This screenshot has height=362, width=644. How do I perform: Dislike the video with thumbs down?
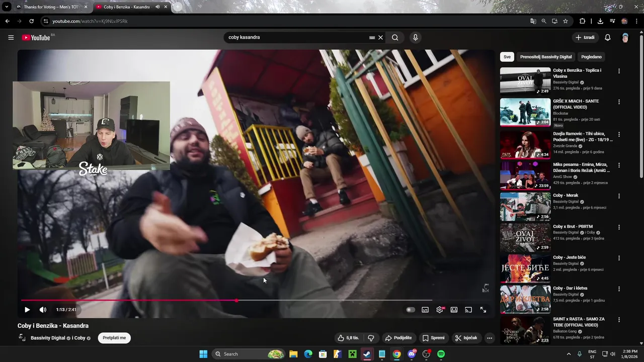pos(371,338)
